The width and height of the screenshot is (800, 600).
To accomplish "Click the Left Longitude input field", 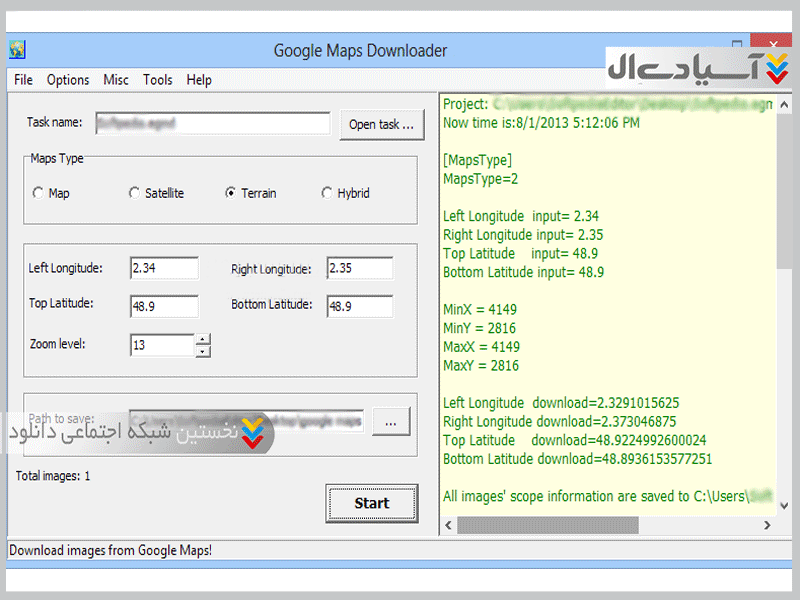I will 164,268.
